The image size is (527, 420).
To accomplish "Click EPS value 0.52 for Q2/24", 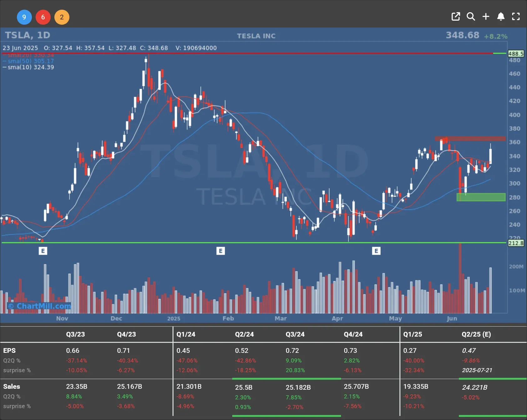I will pos(242,351).
